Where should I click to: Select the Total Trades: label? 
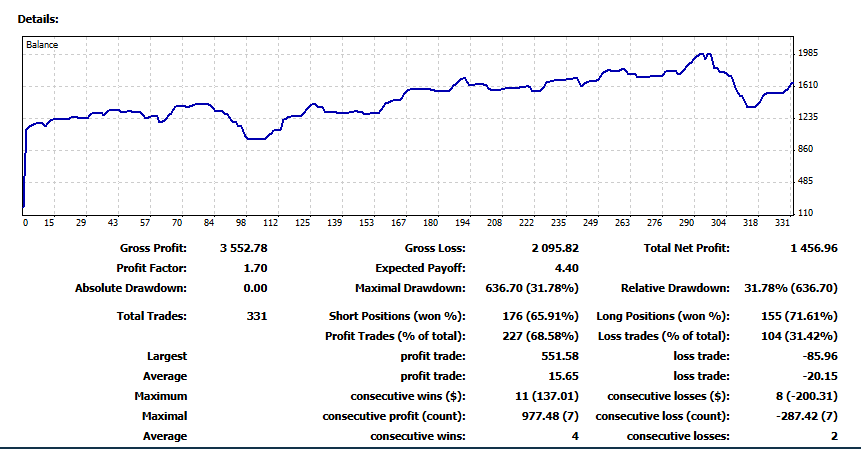(x=152, y=316)
